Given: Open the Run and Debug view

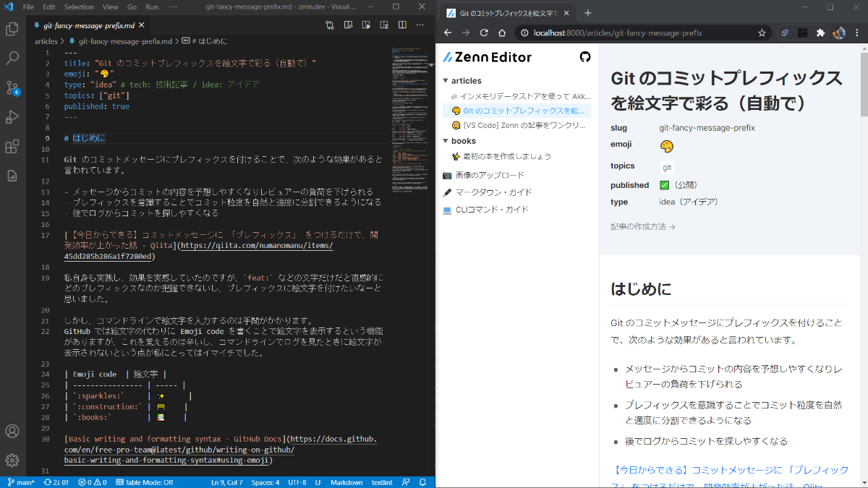Looking at the screenshot, I should pos(12,117).
